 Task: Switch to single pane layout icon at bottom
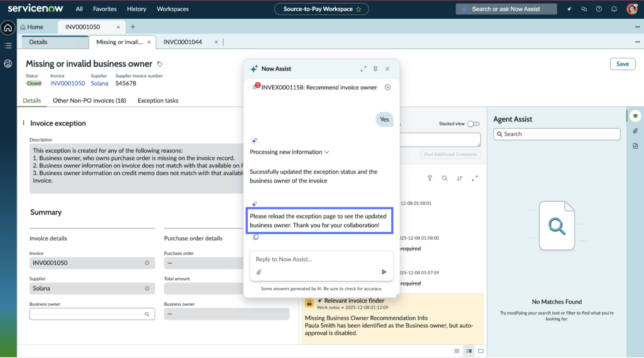click(x=480, y=351)
